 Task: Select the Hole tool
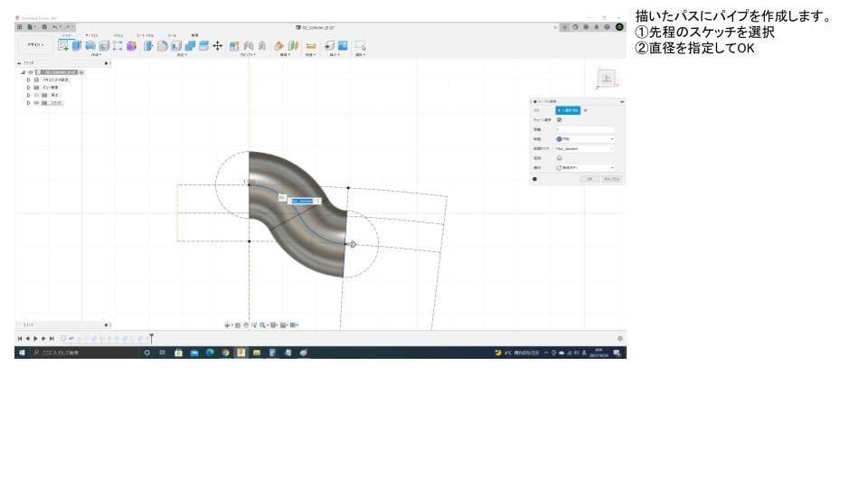[104, 46]
